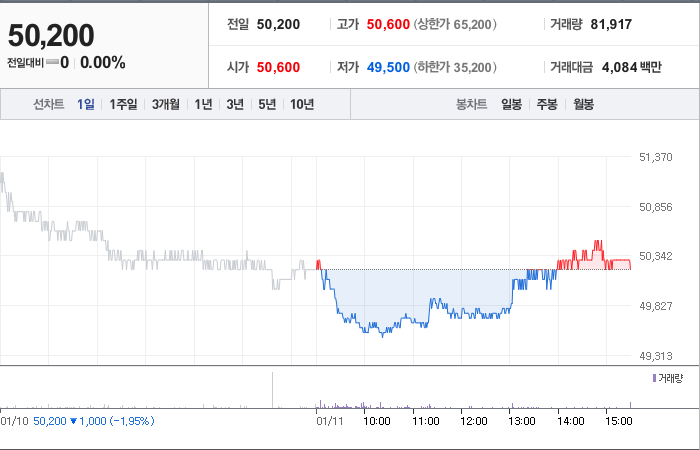The image size is (700, 450).
Task: Click the 49,827 y-axis label
Action: tap(656, 306)
